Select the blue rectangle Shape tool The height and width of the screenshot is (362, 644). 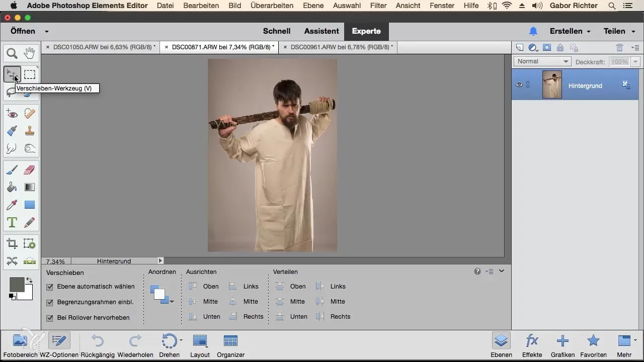pyautogui.click(x=30, y=205)
